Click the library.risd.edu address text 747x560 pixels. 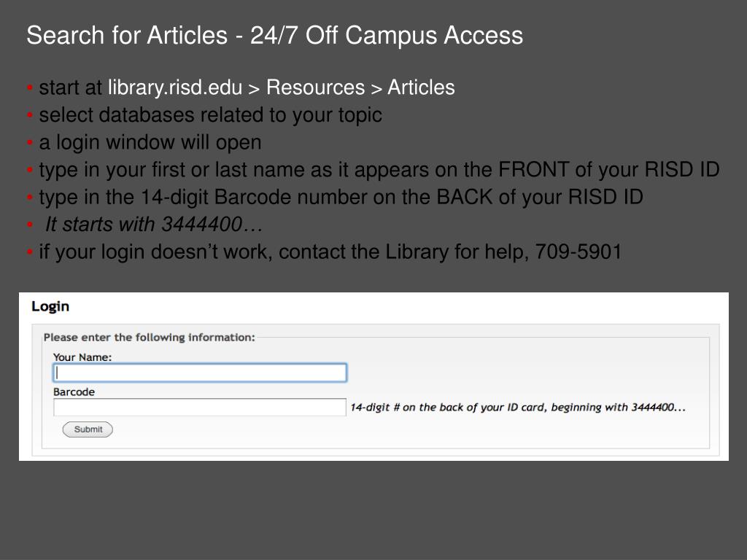pyautogui.click(x=175, y=87)
